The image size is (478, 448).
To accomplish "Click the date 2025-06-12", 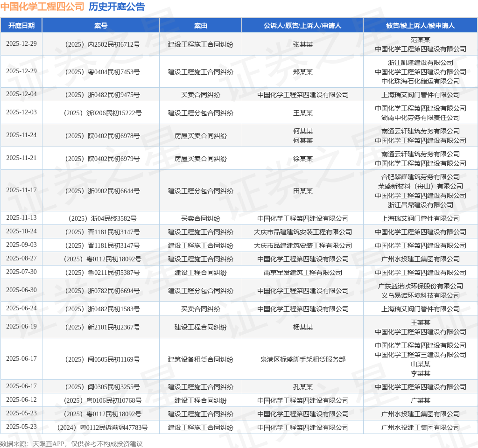I will pos(21,399).
